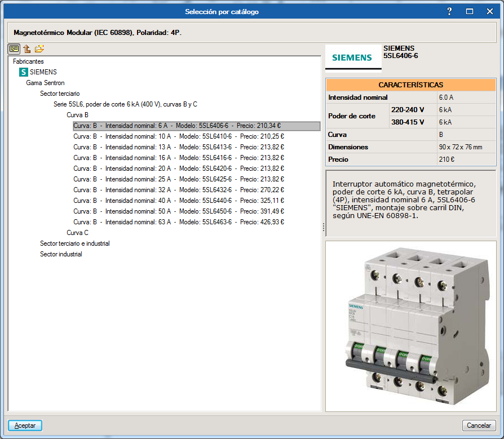Image resolution: width=504 pixels, height=439 pixels.
Task: Click the green Siemens S icon in tree
Action: click(24, 72)
